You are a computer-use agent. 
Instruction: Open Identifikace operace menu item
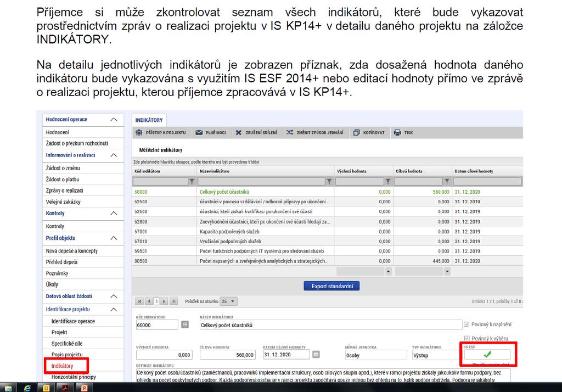(73, 321)
